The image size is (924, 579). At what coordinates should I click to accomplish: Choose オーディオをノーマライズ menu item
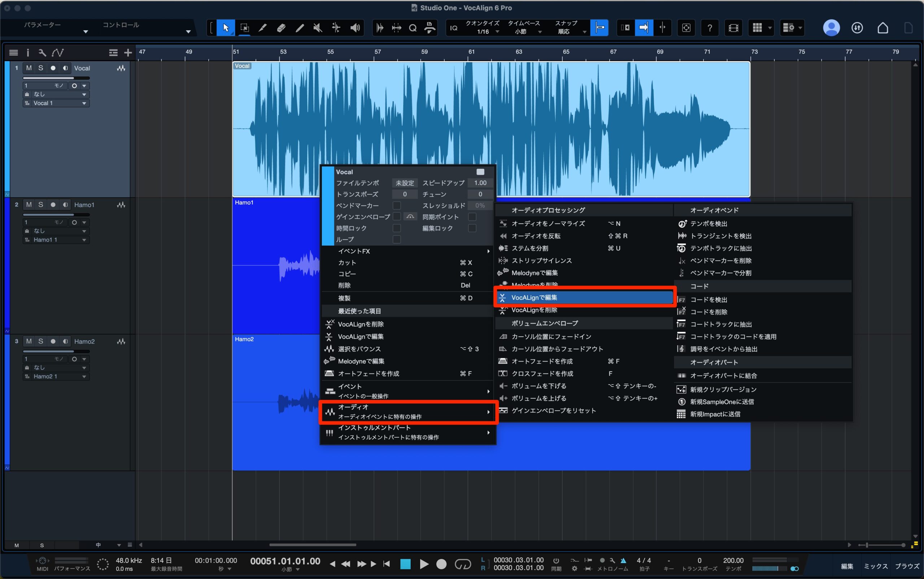coord(584,224)
